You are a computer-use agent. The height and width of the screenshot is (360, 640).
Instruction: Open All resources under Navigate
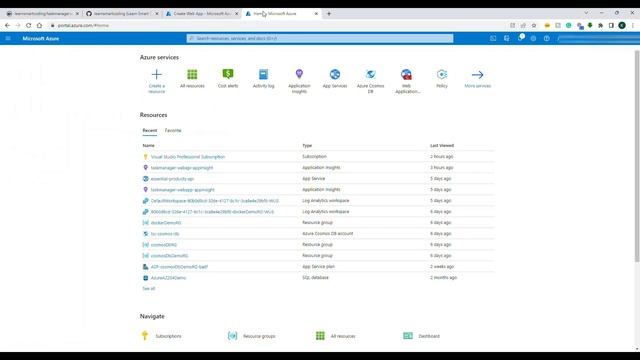click(336, 336)
